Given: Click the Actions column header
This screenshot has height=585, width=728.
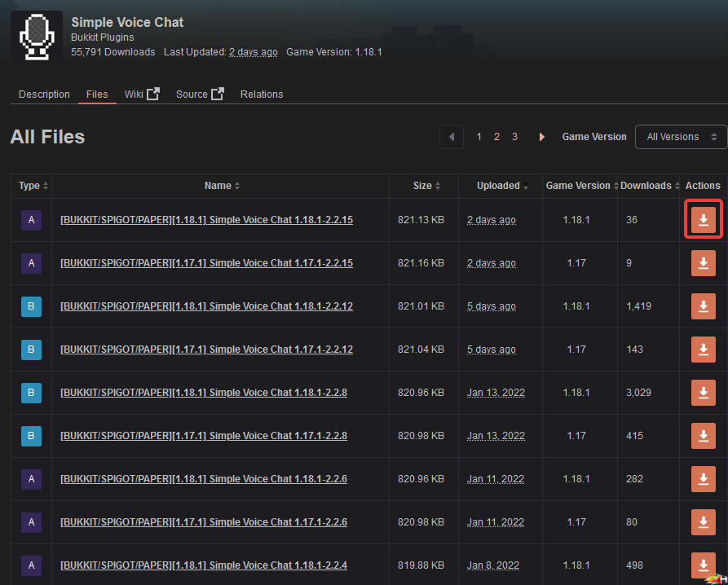Looking at the screenshot, I should (703, 186).
